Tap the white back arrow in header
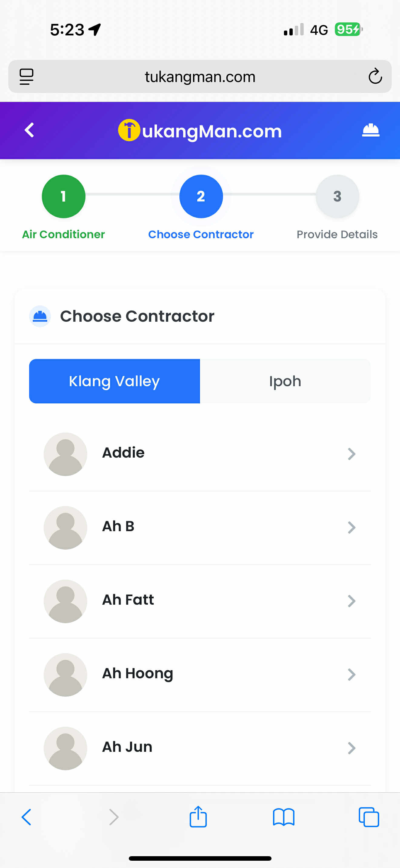Viewport: 400px width, 868px height. pos(29,130)
